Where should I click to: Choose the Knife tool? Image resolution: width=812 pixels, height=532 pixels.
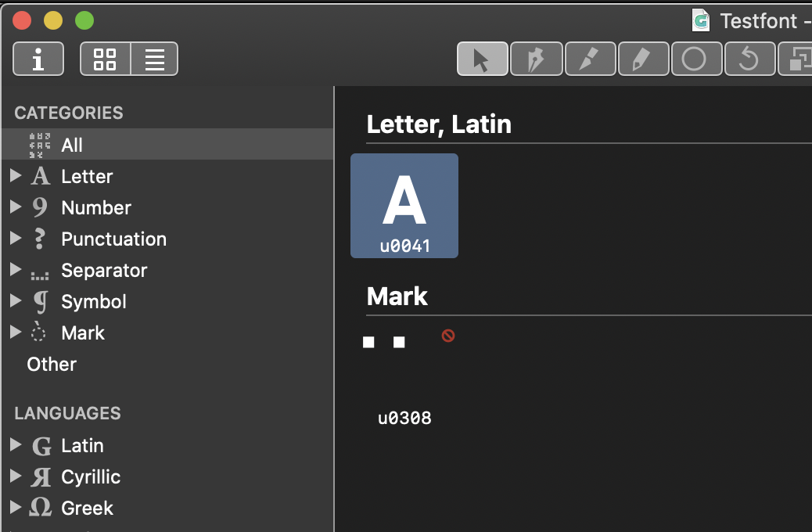point(590,59)
